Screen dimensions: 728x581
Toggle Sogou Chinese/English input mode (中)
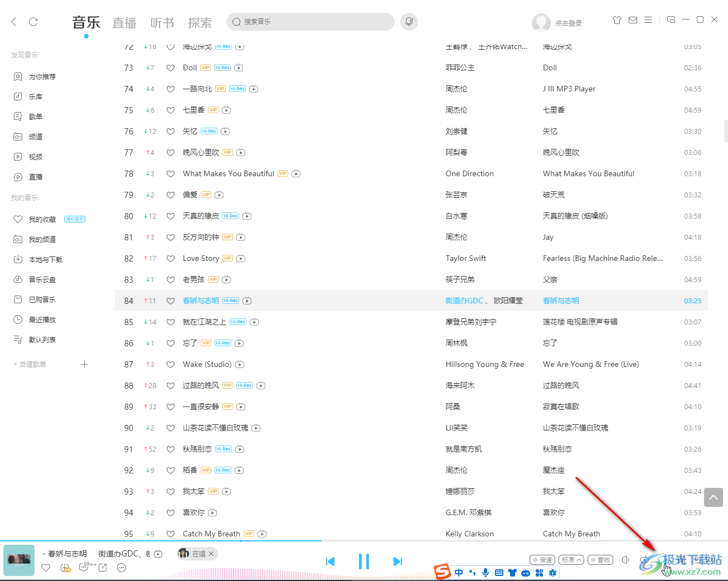click(x=459, y=573)
